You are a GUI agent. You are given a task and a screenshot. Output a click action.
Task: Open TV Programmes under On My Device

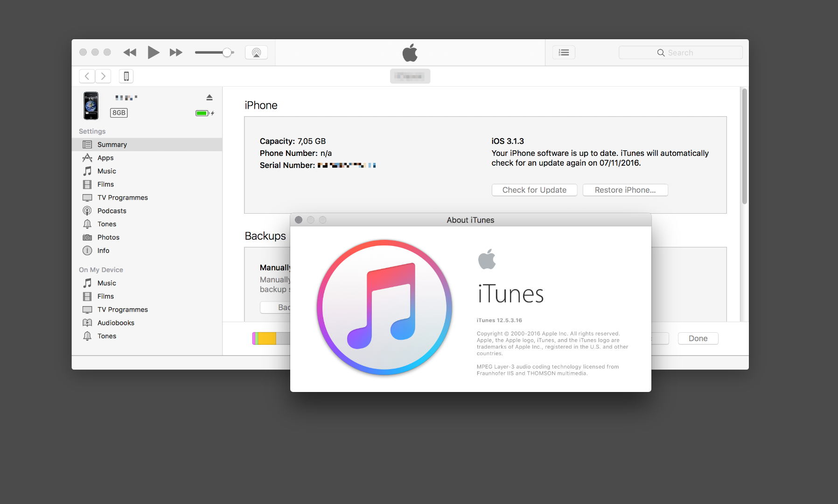click(147, 309)
